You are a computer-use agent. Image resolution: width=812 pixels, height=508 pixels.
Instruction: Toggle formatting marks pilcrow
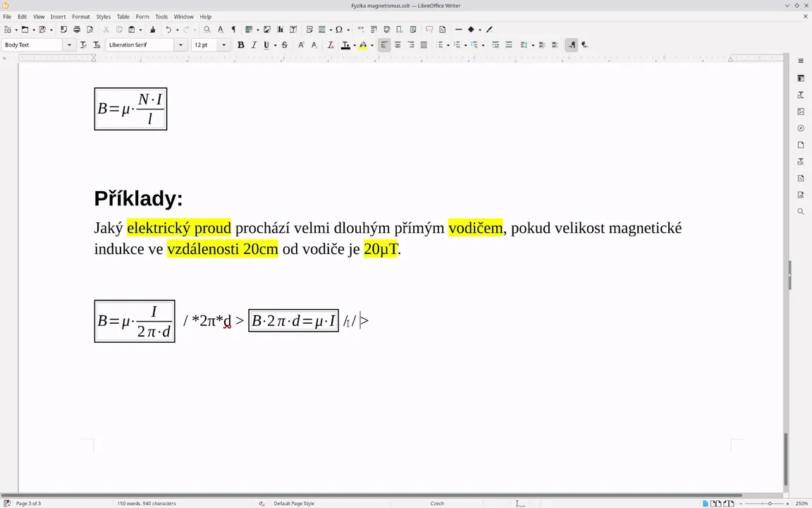click(233, 30)
